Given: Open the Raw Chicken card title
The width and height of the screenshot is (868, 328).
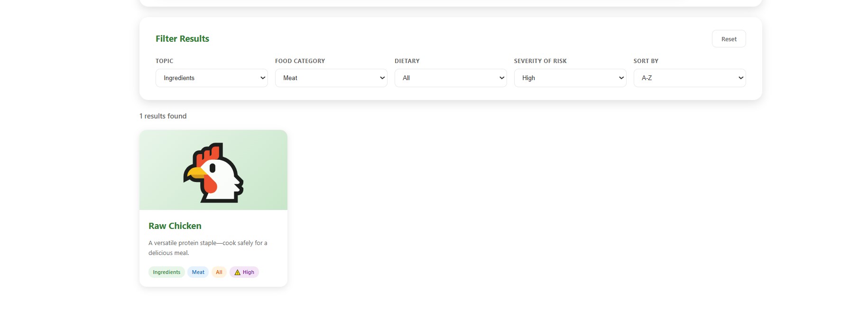Looking at the screenshot, I should (x=175, y=226).
